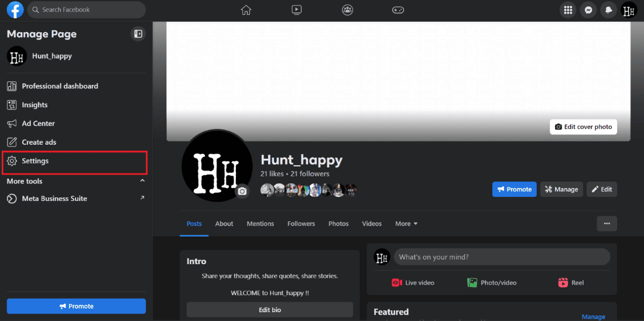644x321 pixels.
Task: Click the Reel icon in composer
Action: (563, 282)
